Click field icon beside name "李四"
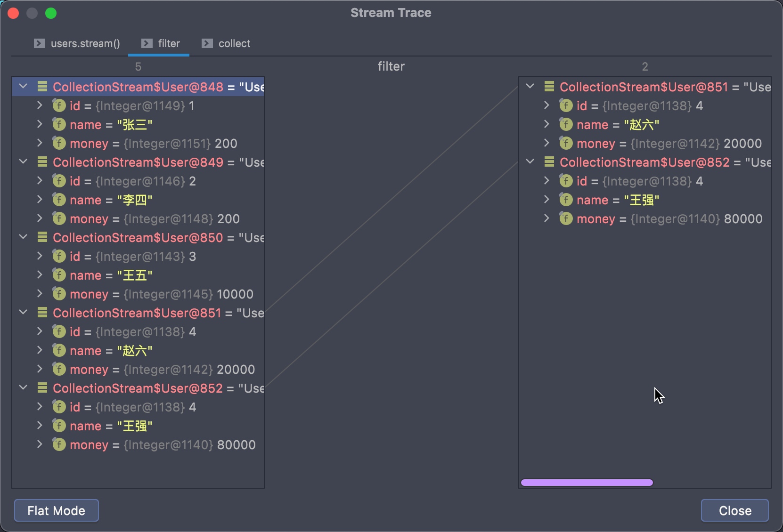Viewport: 783px width, 532px height. coord(59,200)
